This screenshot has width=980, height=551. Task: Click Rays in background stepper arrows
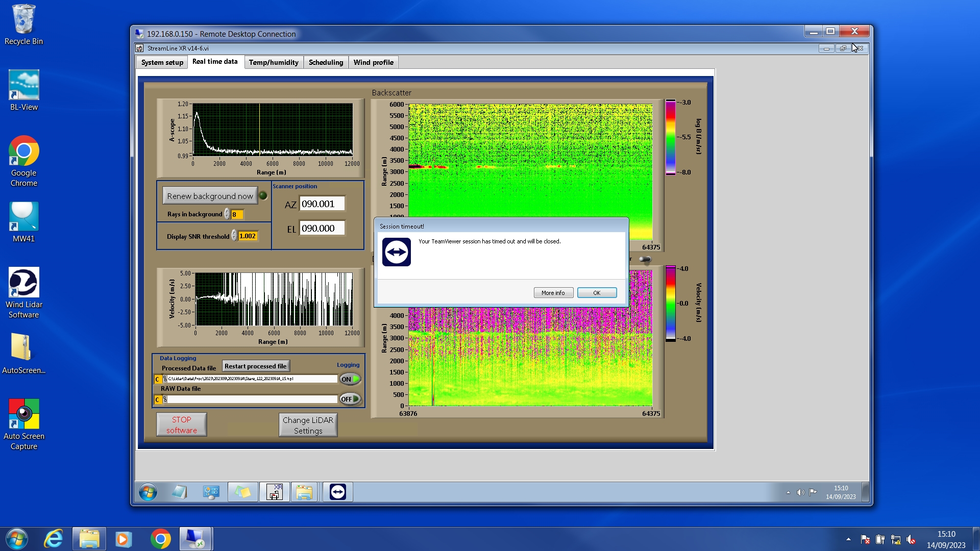click(227, 214)
